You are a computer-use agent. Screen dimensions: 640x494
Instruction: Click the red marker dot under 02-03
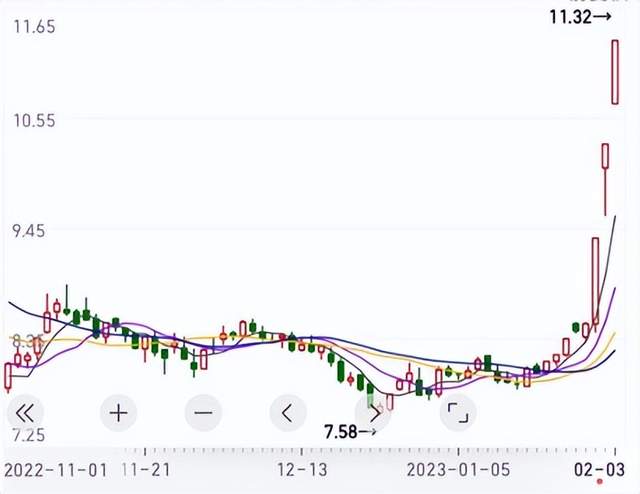pos(600,482)
